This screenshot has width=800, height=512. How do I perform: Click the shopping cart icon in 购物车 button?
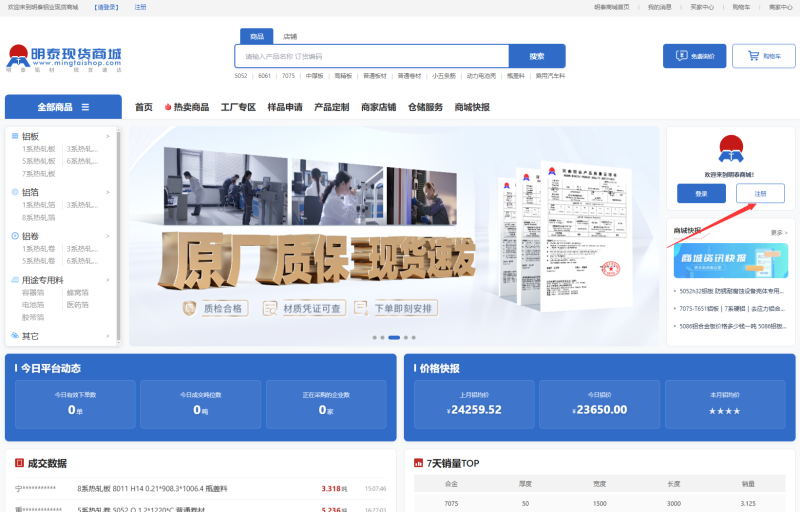coord(753,56)
